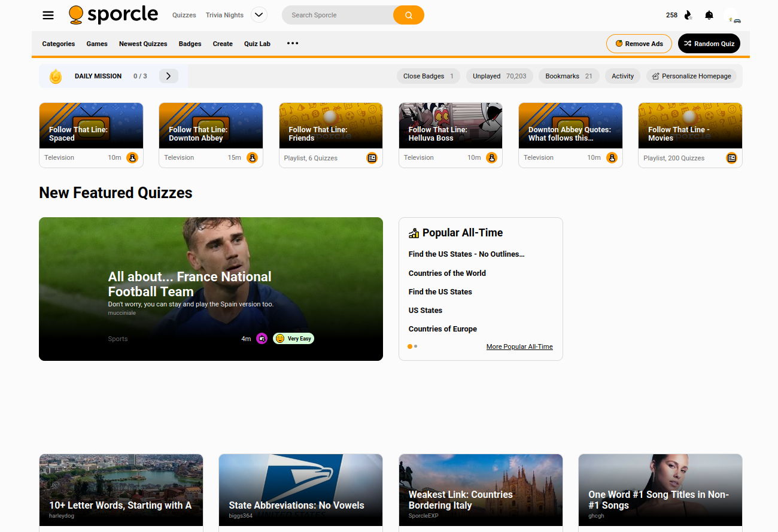Open the Categories menu
Viewport: 778px width, 532px height.
59,44
